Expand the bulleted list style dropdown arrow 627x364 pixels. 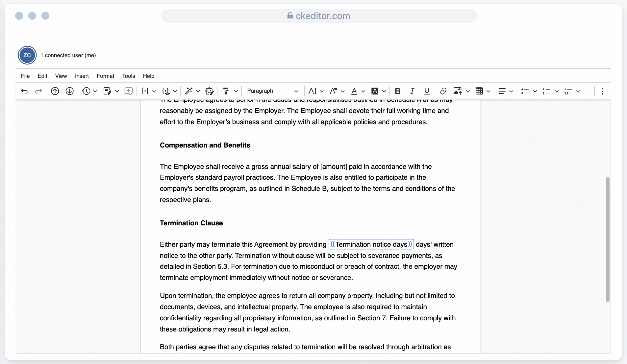[x=535, y=91]
